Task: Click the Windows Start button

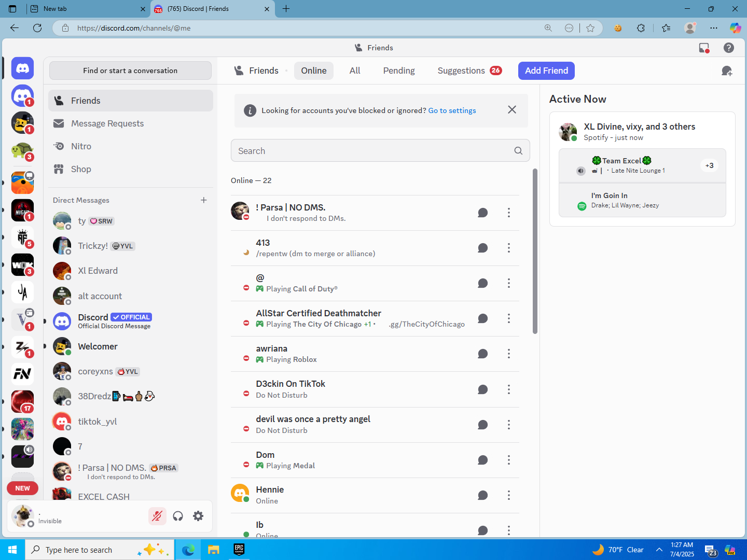Action: pyautogui.click(x=12, y=550)
